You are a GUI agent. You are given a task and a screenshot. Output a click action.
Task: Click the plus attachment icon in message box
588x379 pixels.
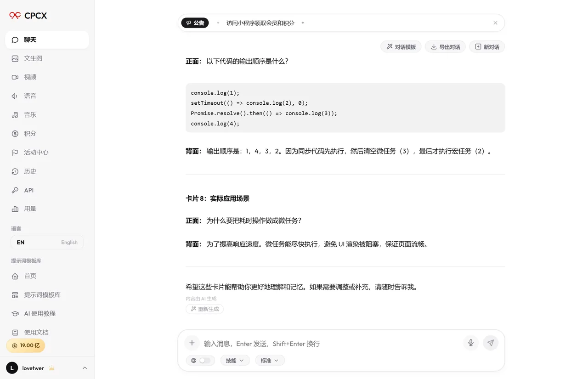coord(192,343)
